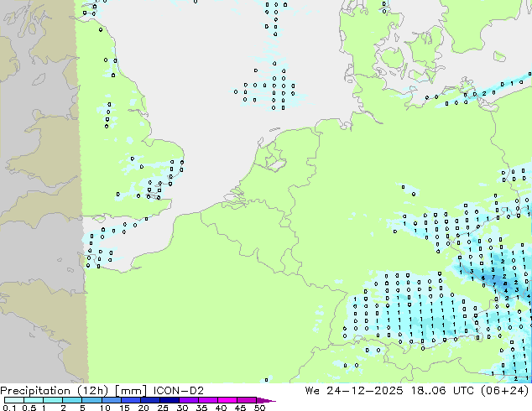Click the '35' legend scale label
Image resolution: width=532 pixels, height=411 pixels.
pos(201,408)
